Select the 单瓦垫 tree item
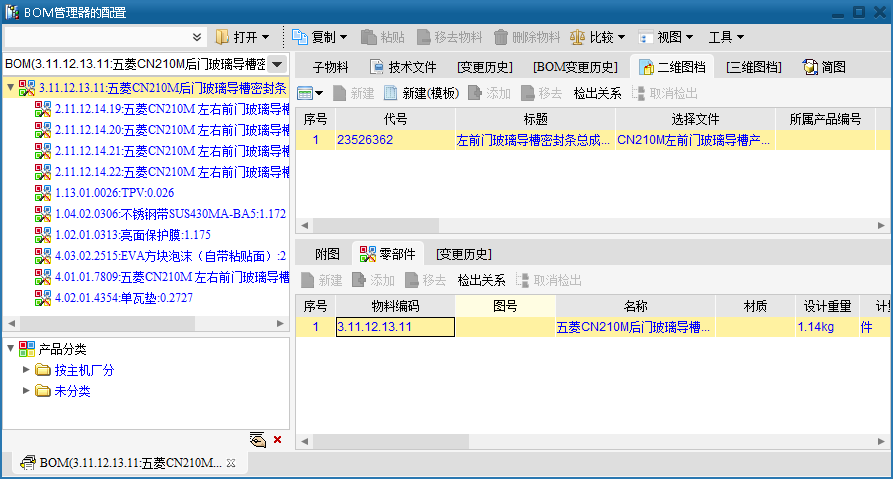Viewport: 893px width, 479px height. tap(114, 298)
